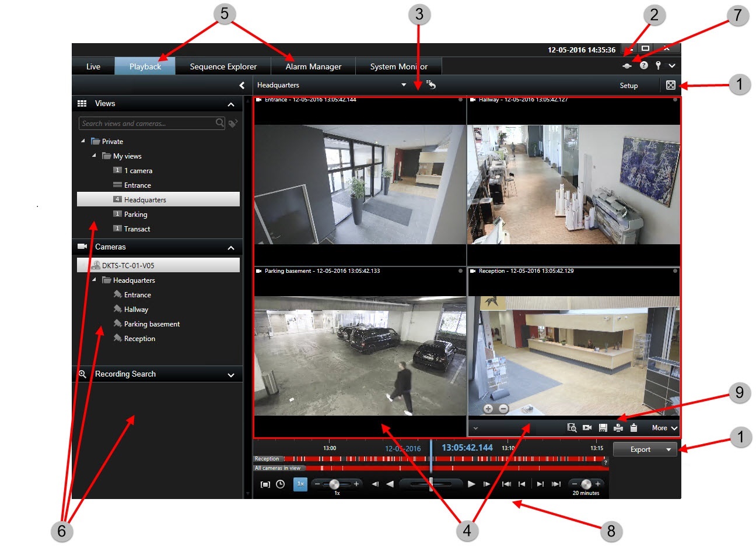
Task: Expand the Recording Search section
Action: coord(232,374)
